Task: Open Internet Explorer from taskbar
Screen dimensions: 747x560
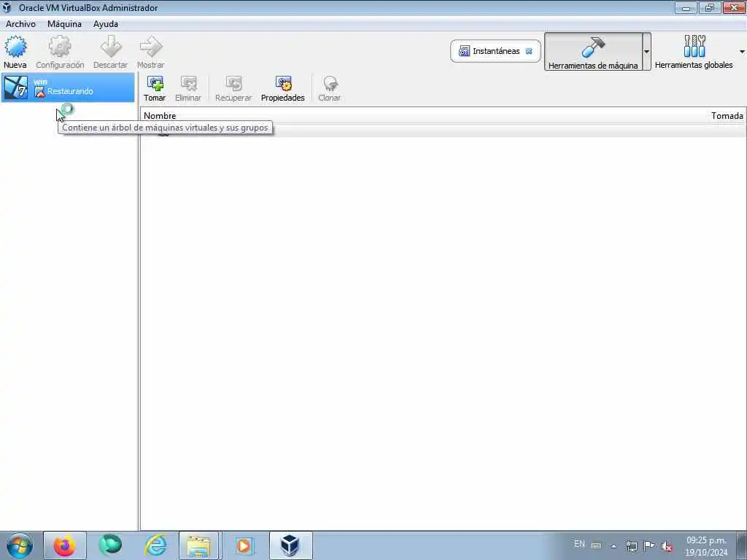Action: tap(156, 545)
